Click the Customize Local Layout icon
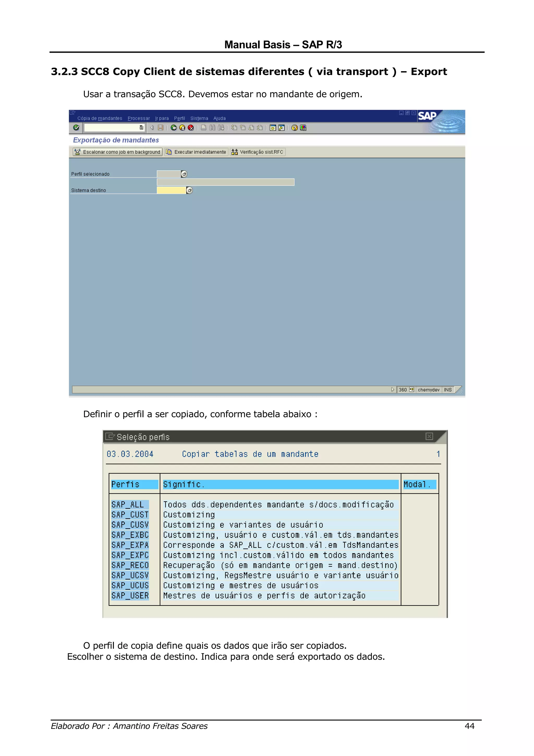Viewport: 534px width, 756px height. [x=303, y=128]
